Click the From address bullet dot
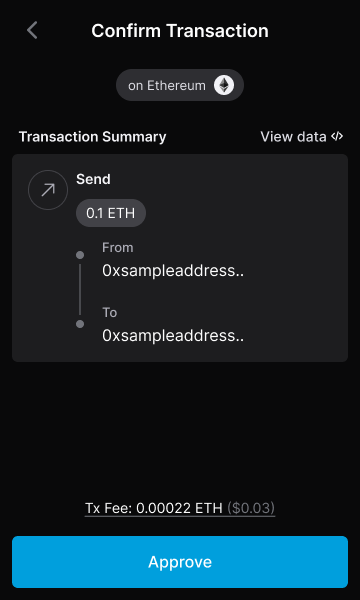The height and width of the screenshot is (600, 360). [x=80, y=255]
